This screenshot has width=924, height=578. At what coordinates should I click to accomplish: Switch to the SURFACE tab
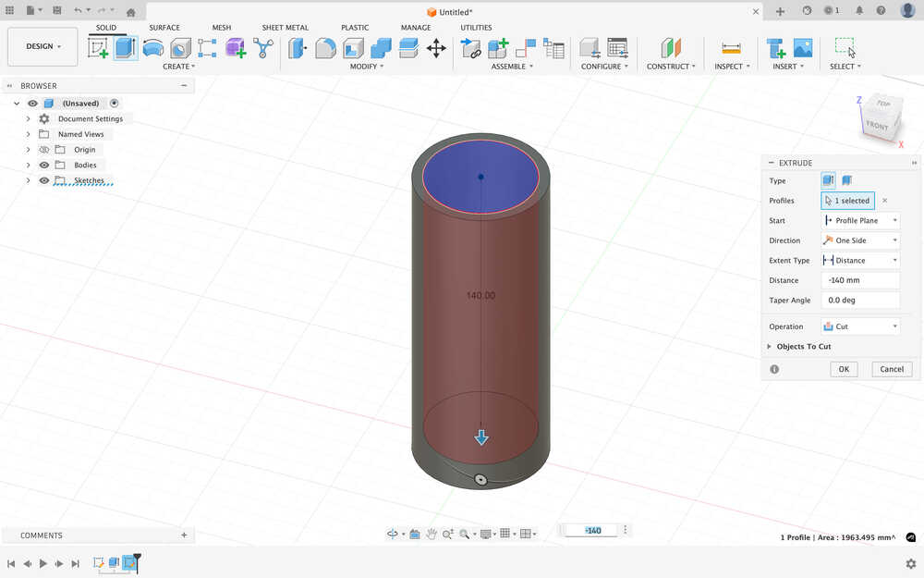[164, 28]
